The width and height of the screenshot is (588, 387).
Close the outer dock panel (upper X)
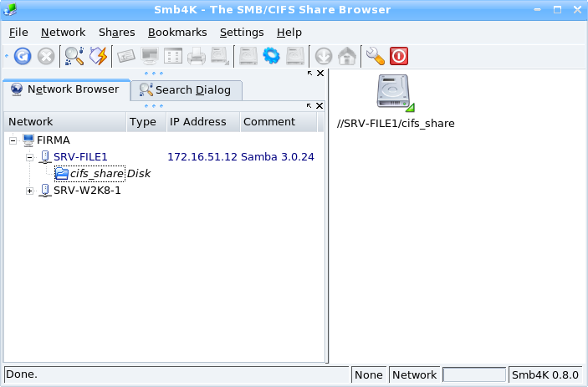tap(320, 74)
